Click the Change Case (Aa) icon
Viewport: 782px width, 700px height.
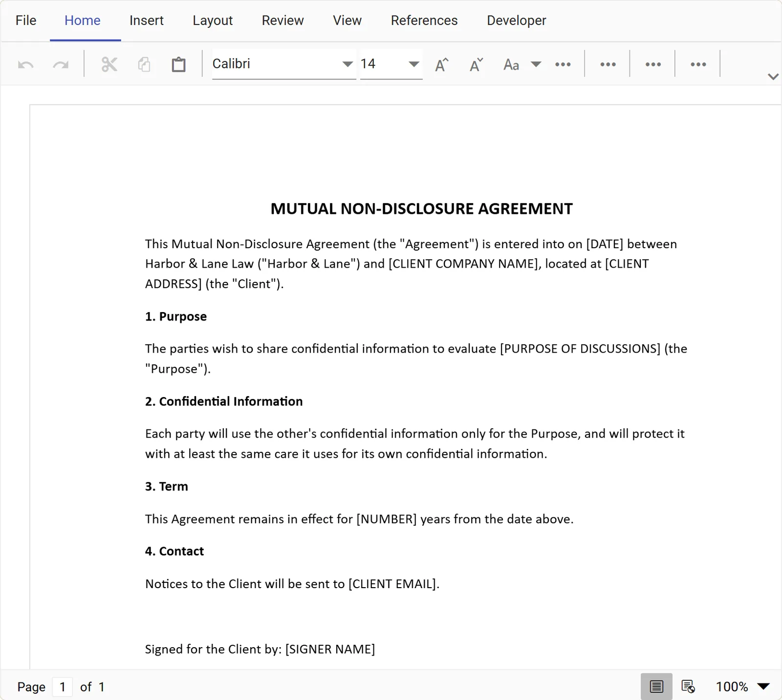coord(511,64)
